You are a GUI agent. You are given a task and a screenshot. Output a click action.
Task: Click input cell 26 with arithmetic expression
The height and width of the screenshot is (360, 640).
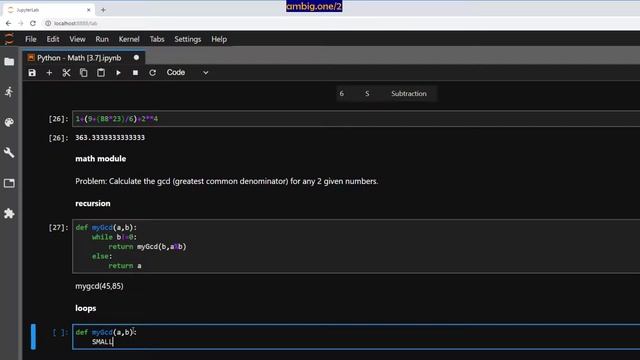[x=356, y=119]
